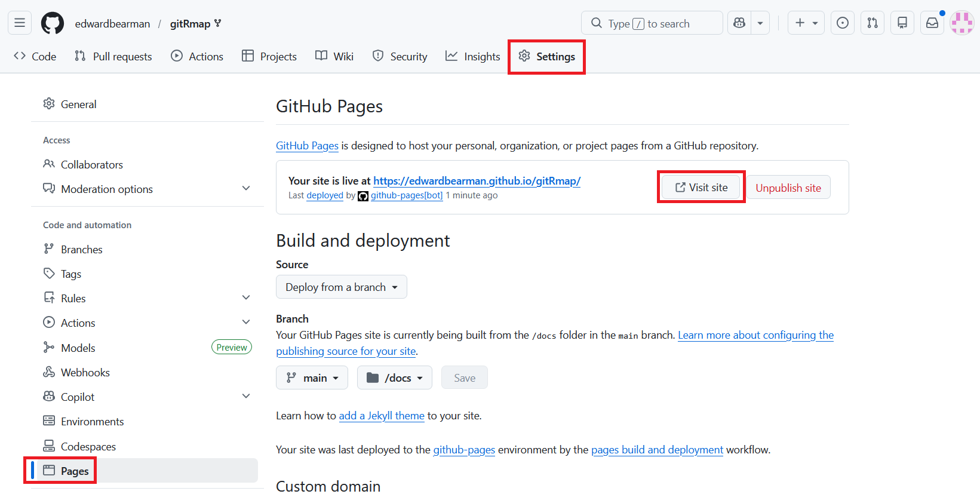Click the user profile avatar
This screenshot has width=980, height=494.
[961, 23]
